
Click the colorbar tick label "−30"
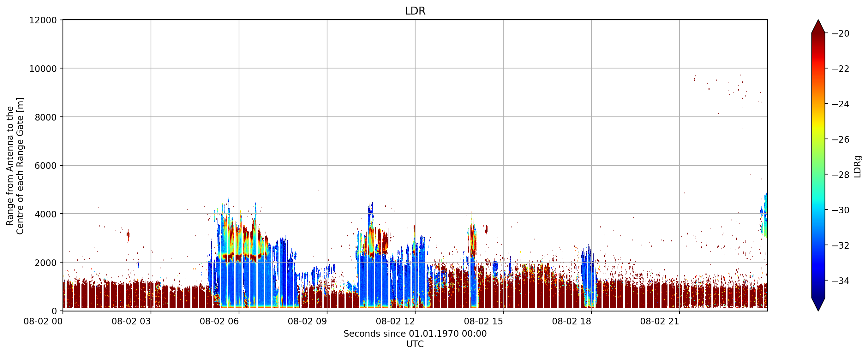841,210
